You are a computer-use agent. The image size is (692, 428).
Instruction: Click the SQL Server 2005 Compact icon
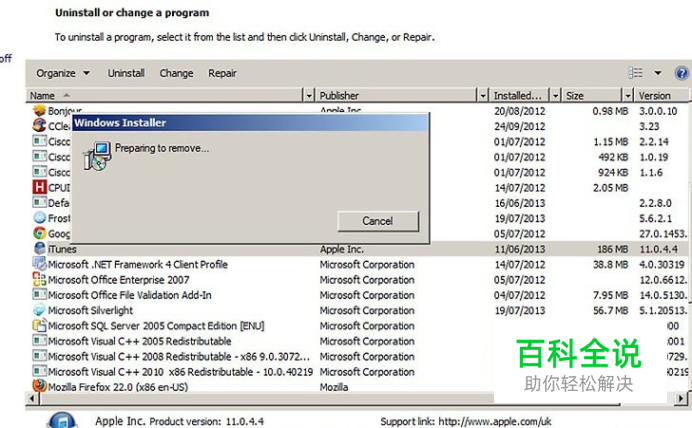pos(39,325)
